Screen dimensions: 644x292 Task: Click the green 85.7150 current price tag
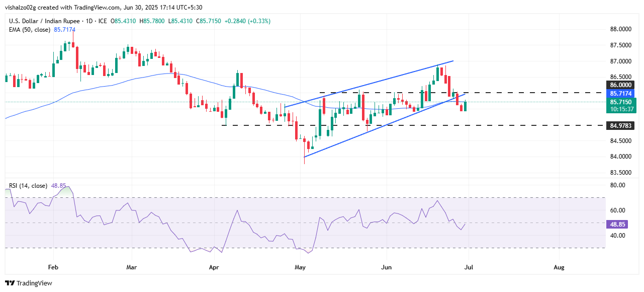pos(621,102)
